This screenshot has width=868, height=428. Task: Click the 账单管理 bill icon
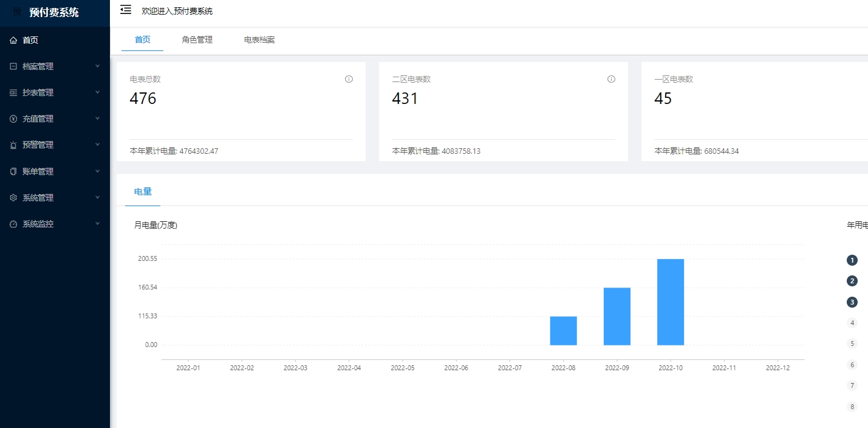click(13, 171)
